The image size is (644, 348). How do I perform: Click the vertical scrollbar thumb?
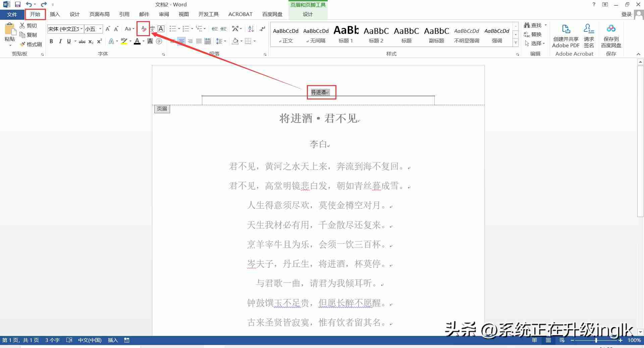tap(640, 141)
